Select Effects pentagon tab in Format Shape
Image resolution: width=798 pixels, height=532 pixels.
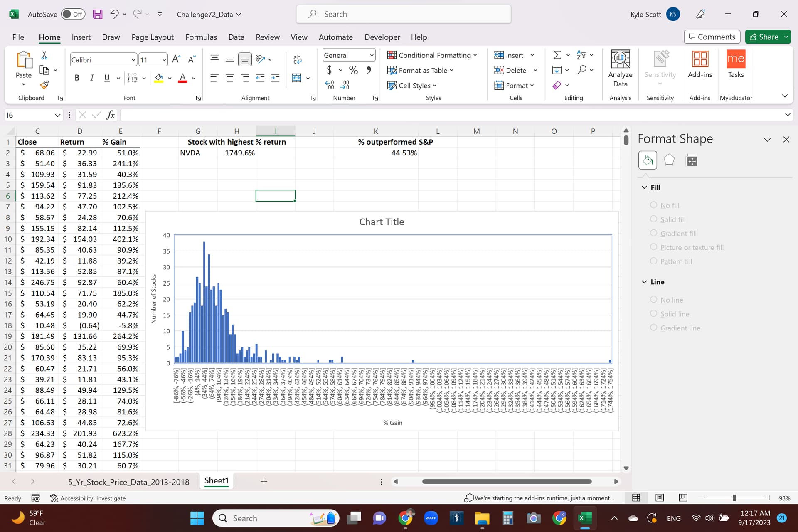(669, 160)
